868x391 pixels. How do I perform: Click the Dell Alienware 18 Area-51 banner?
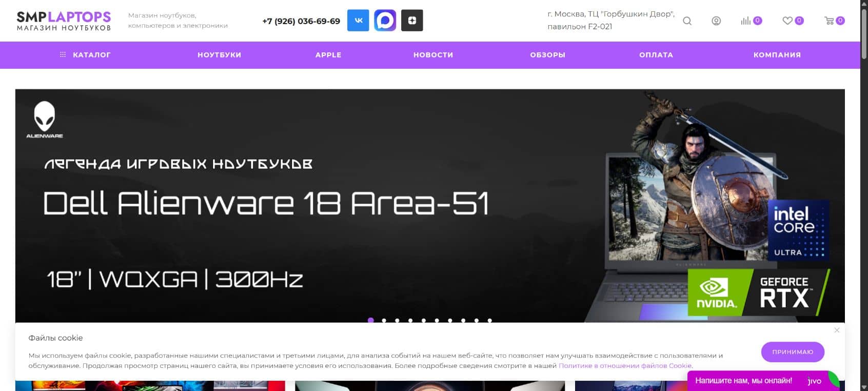(x=430, y=206)
